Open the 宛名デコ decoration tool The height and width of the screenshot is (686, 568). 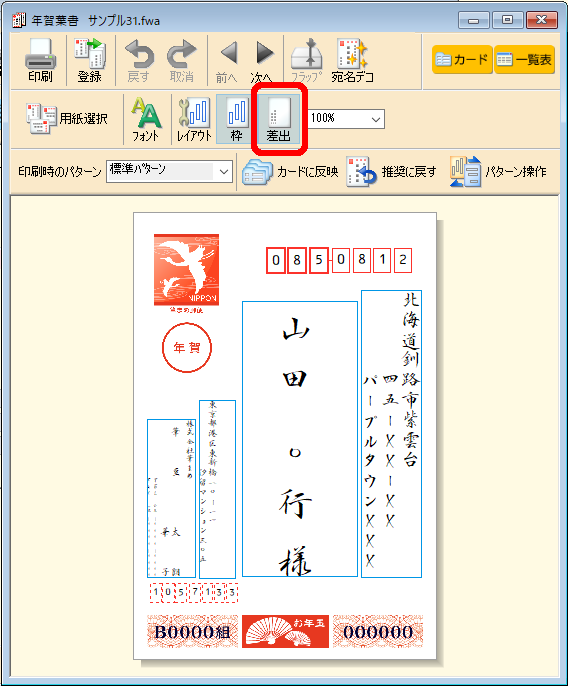tap(352, 60)
